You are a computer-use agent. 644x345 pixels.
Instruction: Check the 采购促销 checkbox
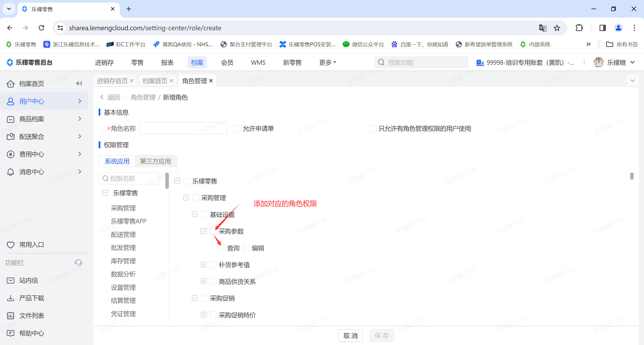[x=205, y=298]
